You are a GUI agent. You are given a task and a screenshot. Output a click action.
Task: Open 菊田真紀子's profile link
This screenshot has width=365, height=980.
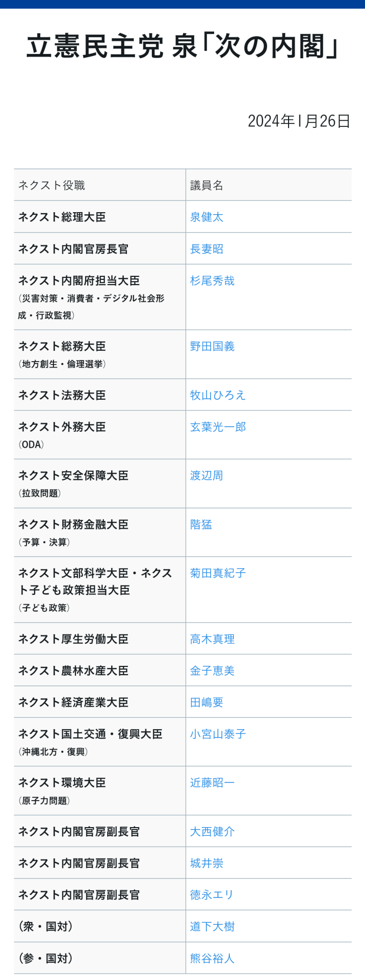(218, 573)
